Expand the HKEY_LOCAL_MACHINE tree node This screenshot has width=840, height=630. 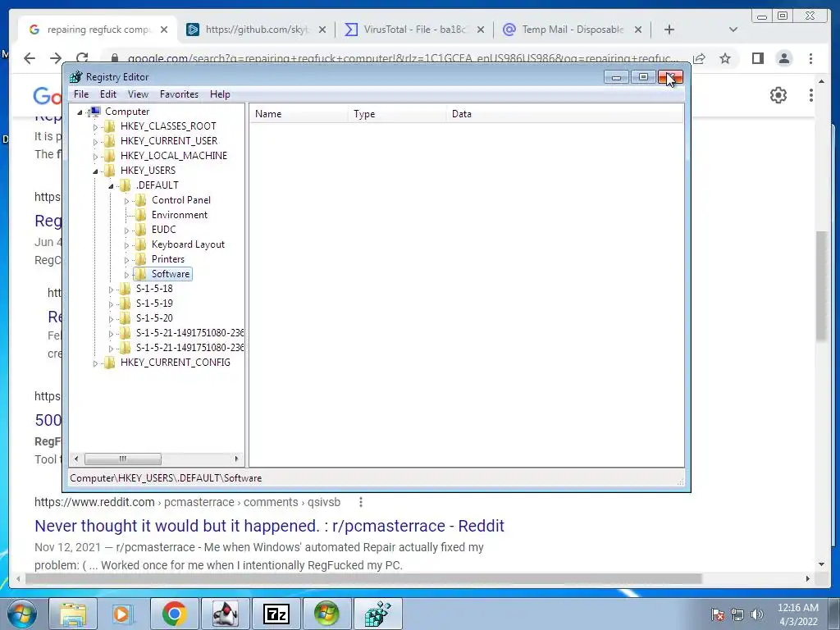tap(95, 157)
